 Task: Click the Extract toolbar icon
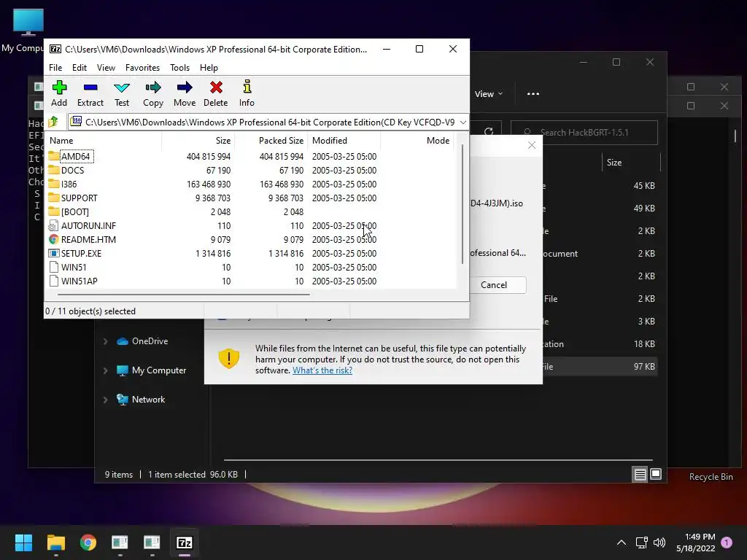[90, 93]
